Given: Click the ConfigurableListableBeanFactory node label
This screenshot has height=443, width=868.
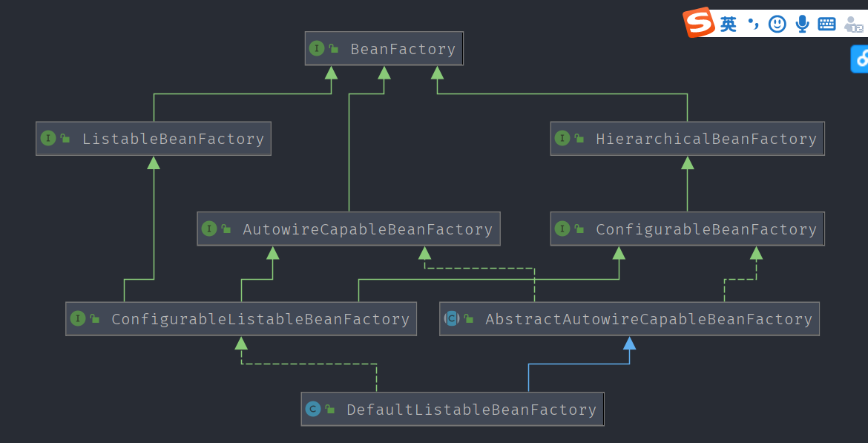Looking at the screenshot, I should [x=260, y=319].
